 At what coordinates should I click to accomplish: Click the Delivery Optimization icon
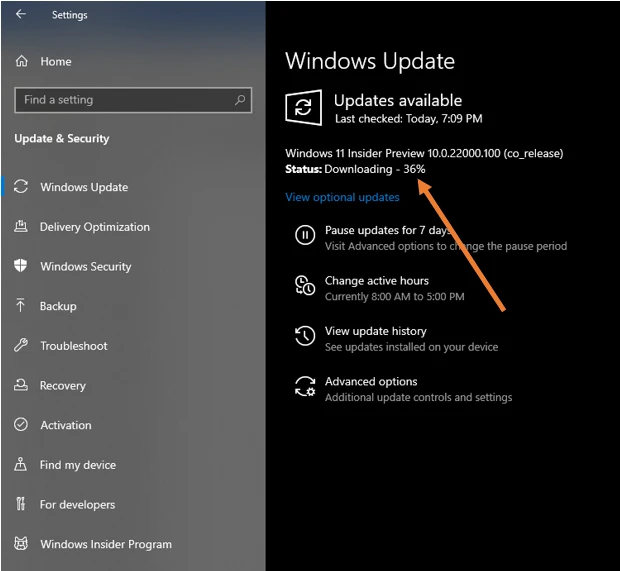click(x=21, y=227)
